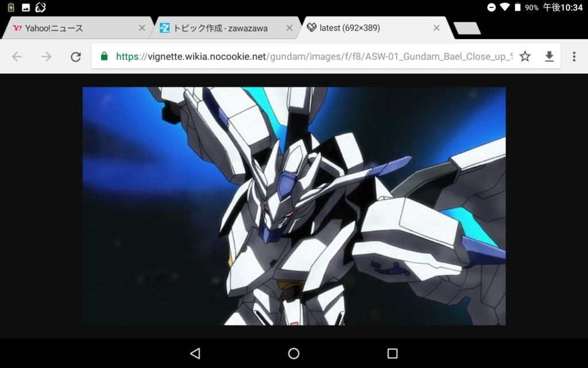Tap the Android back navigation button
This screenshot has height=368, width=588.
click(x=195, y=354)
